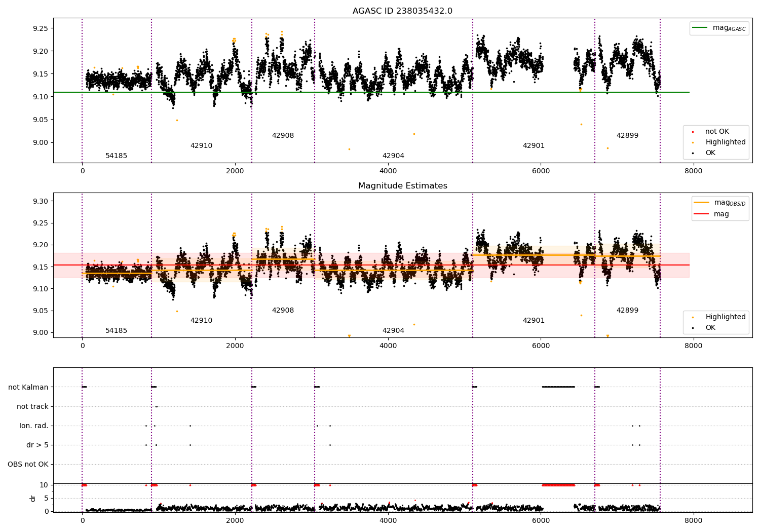Click the 4000 x-tick under Magnitude Estimates plot

tap(388, 346)
